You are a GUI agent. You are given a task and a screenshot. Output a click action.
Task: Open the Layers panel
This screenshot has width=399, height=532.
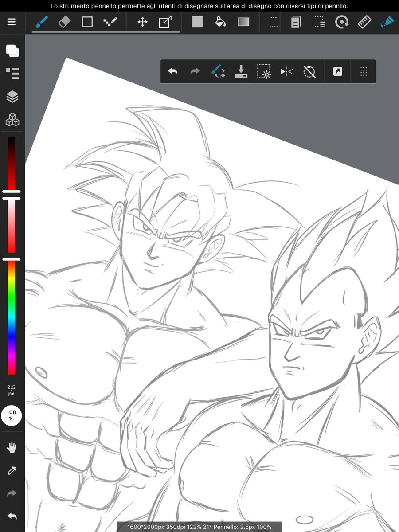coord(12,97)
